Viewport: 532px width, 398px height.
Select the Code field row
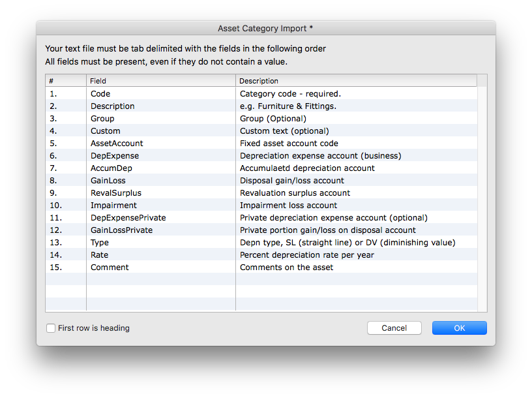tap(261, 94)
